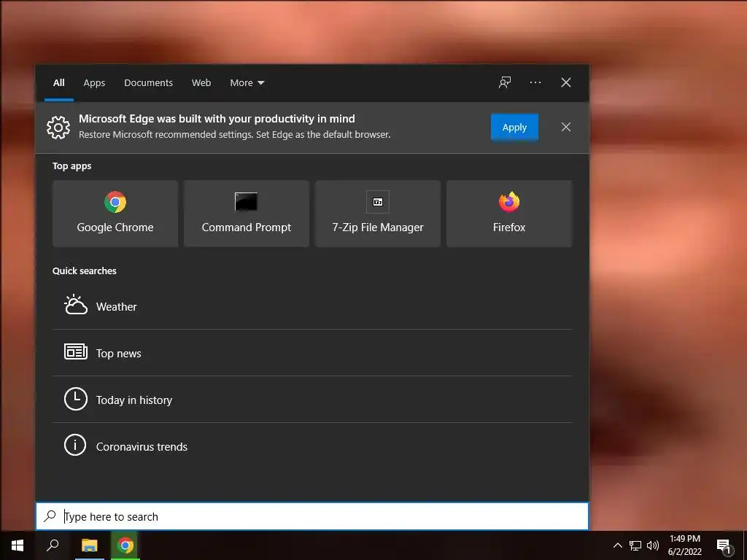
Task: Click the Top news newspaper icon
Action: pyautogui.click(x=76, y=352)
